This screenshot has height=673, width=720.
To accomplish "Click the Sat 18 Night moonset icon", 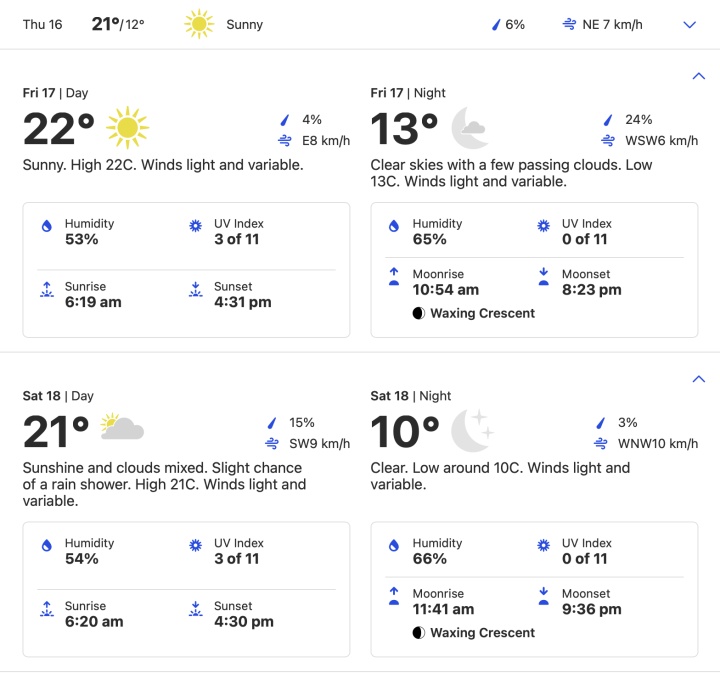I will pos(543,596).
